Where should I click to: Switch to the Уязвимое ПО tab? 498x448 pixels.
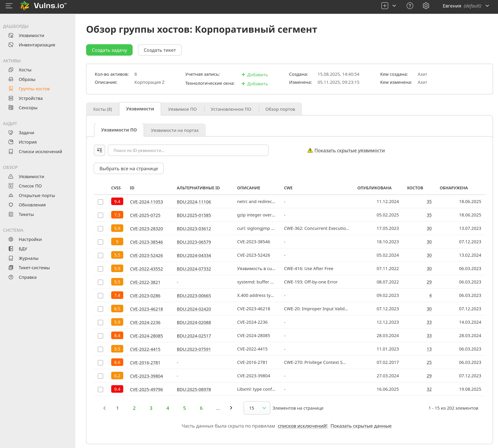coord(182,109)
